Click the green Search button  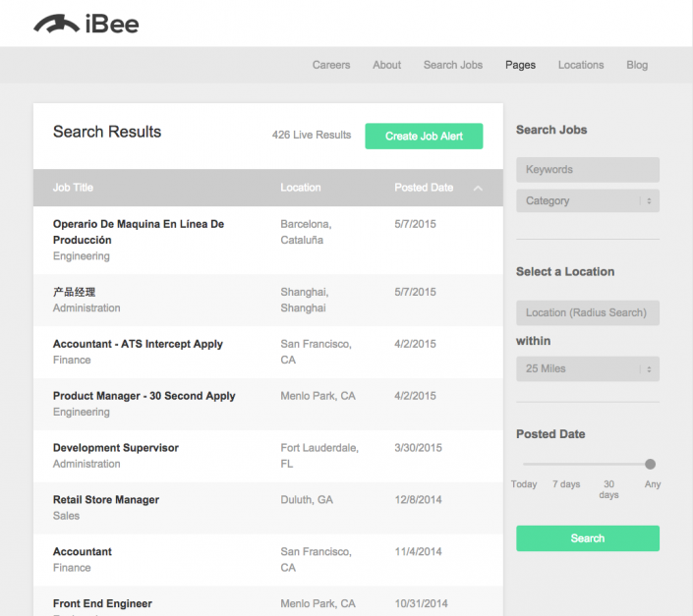coord(587,538)
